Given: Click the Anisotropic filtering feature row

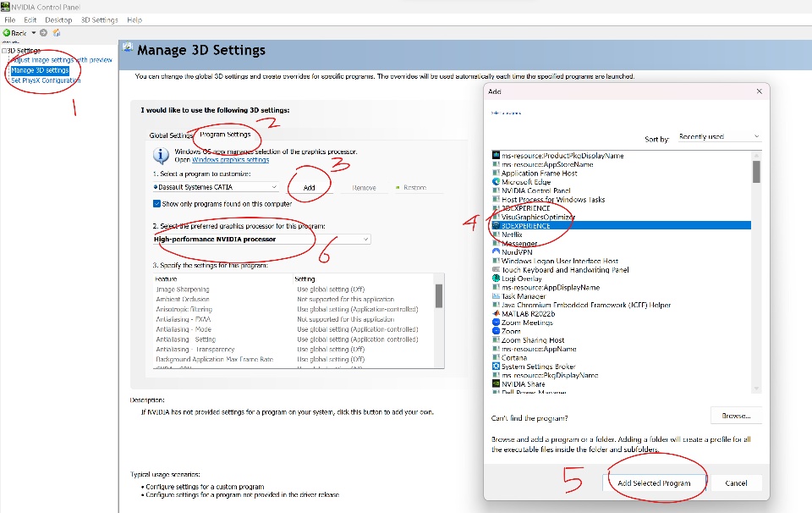Looking at the screenshot, I should [x=294, y=309].
